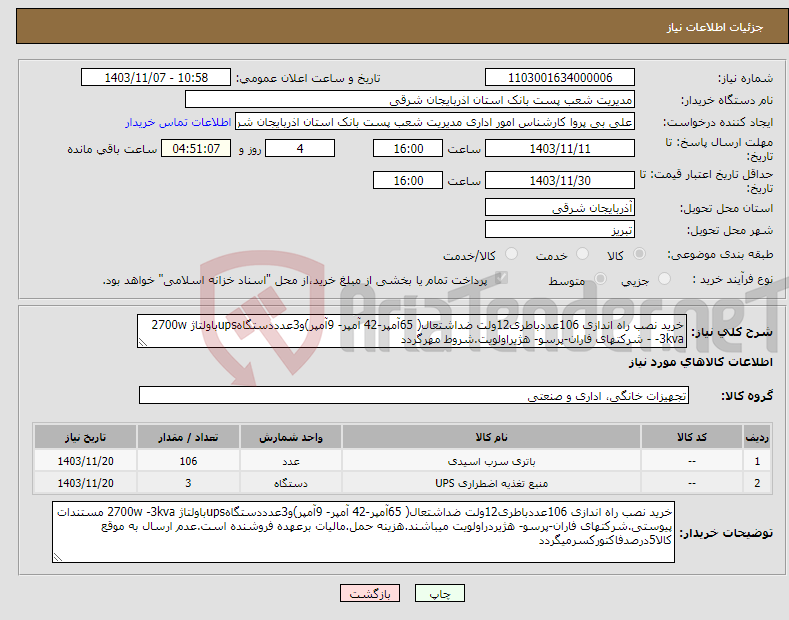This screenshot has width=789, height=620.
Task: Click the چاپ (print) button
Action: point(439,593)
